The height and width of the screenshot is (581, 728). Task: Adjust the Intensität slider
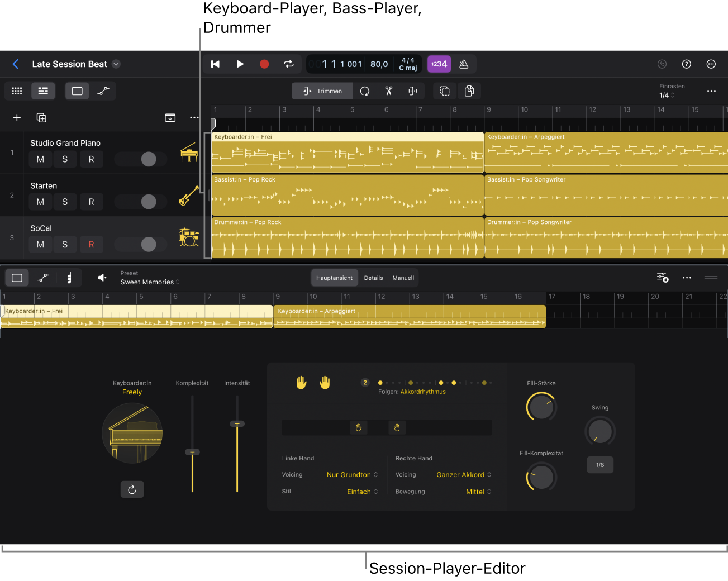(x=237, y=424)
